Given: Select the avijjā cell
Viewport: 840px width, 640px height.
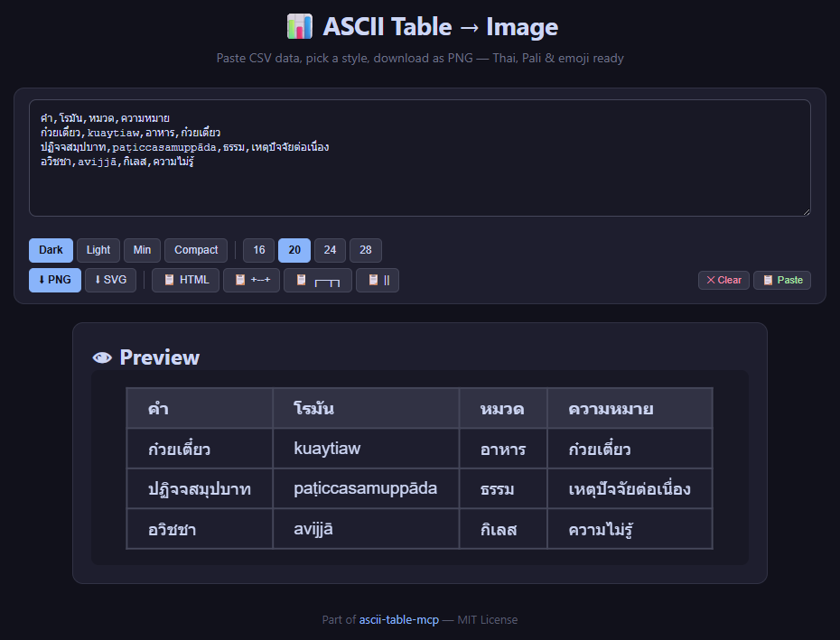Looking at the screenshot, I should pos(366,529).
